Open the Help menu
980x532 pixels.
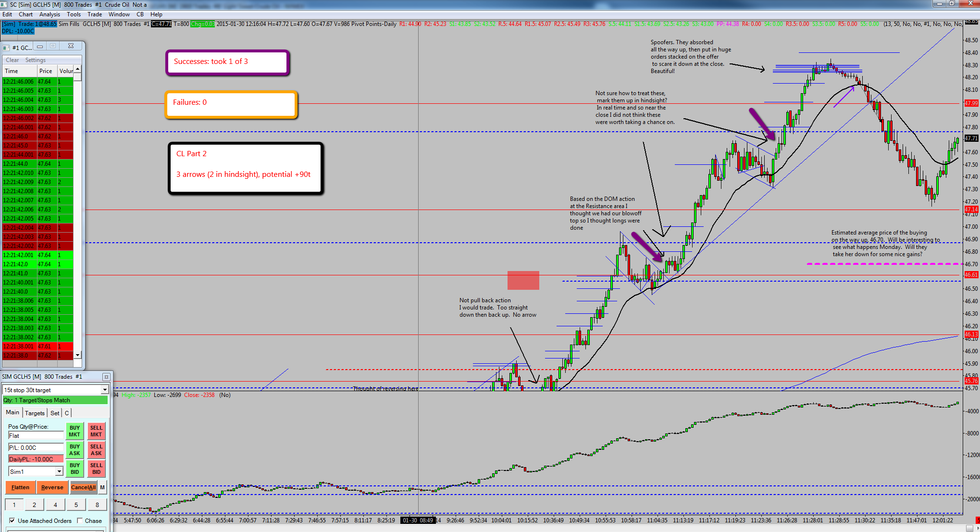click(x=156, y=14)
